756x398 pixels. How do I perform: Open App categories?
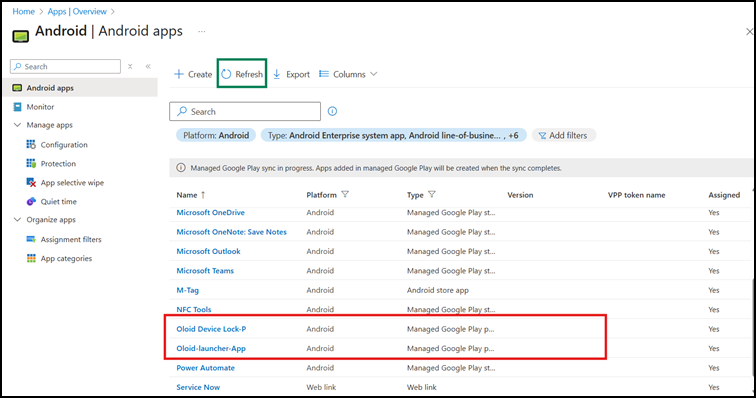[x=66, y=259]
